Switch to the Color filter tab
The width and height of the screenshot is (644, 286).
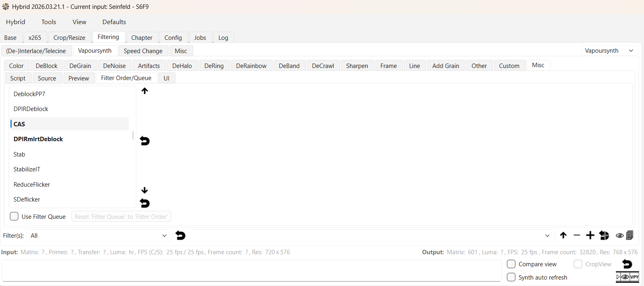click(x=17, y=66)
